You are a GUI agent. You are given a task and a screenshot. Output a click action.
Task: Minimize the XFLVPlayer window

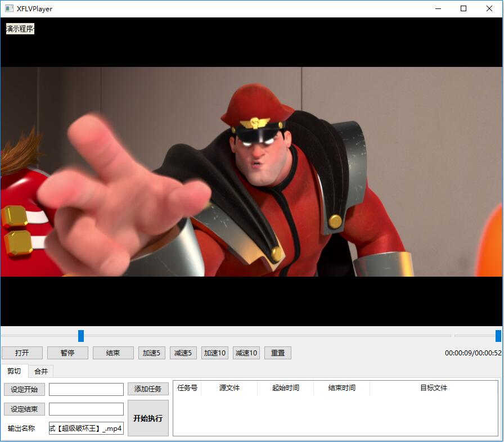tap(438, 8)
